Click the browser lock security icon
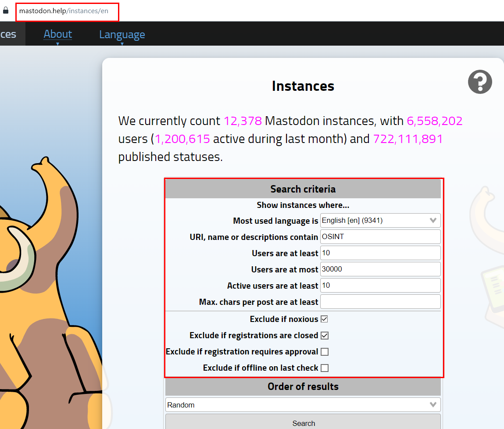This screenshot has width=504, height=429. coord(5,10)
